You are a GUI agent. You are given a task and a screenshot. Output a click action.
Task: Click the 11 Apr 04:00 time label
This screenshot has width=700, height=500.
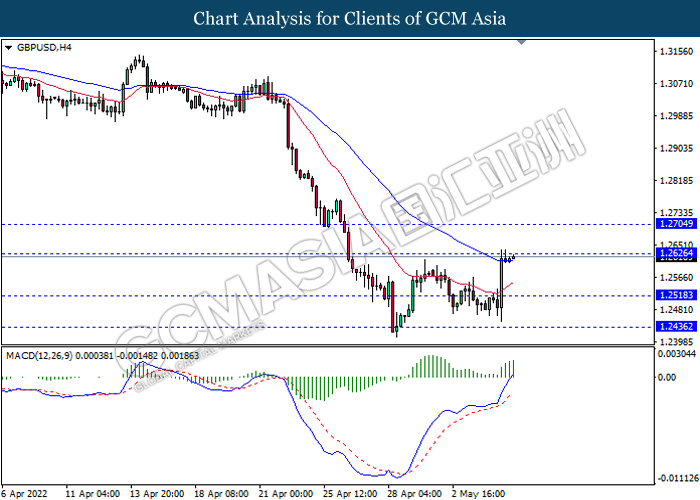pyautogui.click(x=93, y=494)
